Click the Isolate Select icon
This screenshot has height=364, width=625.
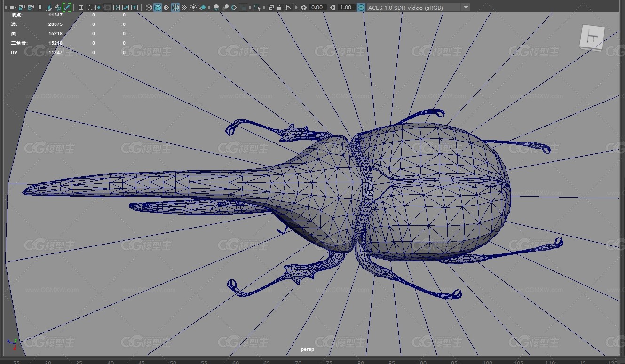[x=257, y=8]
